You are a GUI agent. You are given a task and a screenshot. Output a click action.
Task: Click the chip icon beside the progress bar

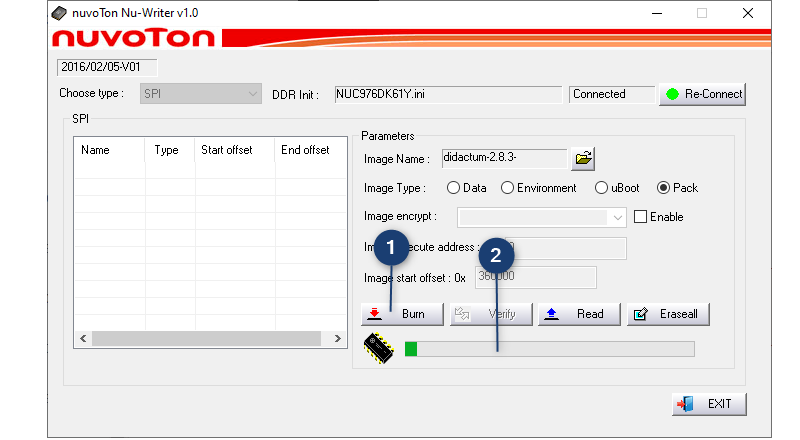379,348
